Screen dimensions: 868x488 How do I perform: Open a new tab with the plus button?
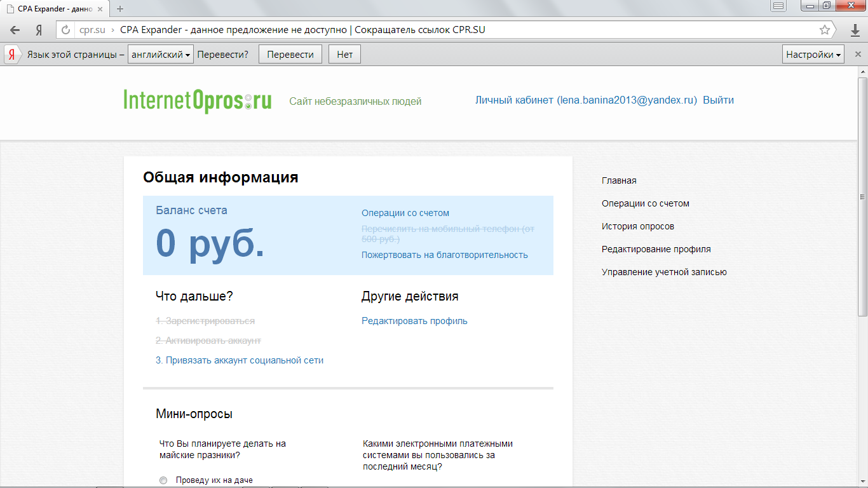tap(120, 9)
